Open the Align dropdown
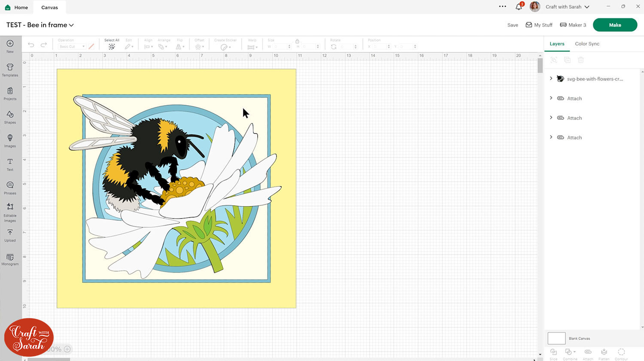Image resolution: width=644 pixels, height=361 pixels. [x=149, y=47]
